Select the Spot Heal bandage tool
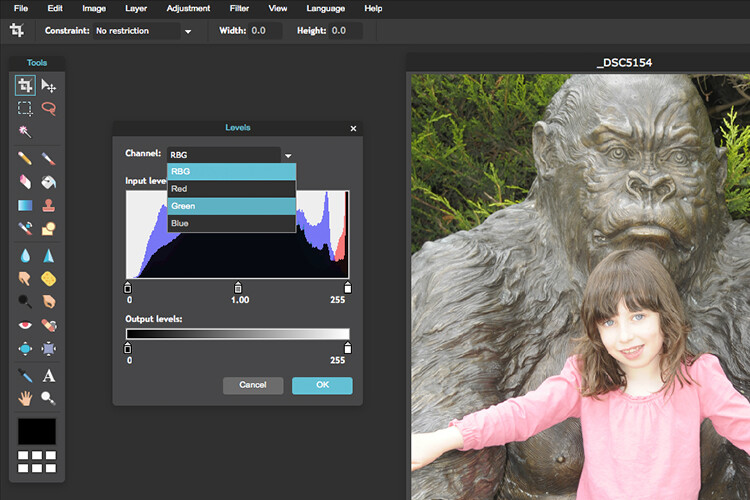This screenshot has width=750, height=500. 48,325
